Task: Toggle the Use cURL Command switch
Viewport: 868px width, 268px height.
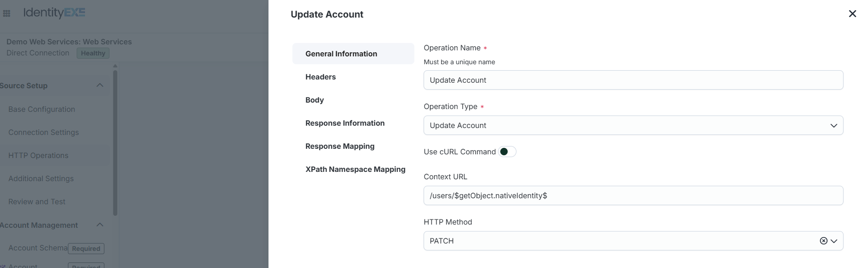Action: coord(507,152)
